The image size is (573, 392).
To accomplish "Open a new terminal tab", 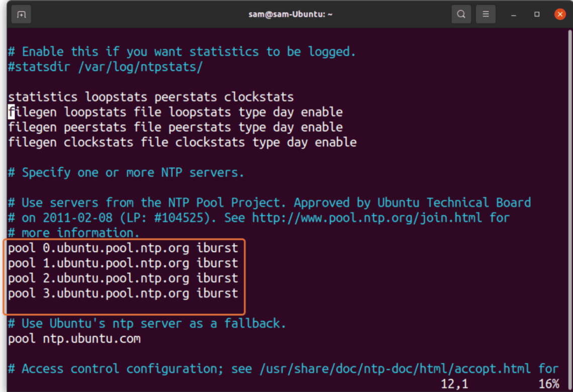I will click(x=21, y=14).
